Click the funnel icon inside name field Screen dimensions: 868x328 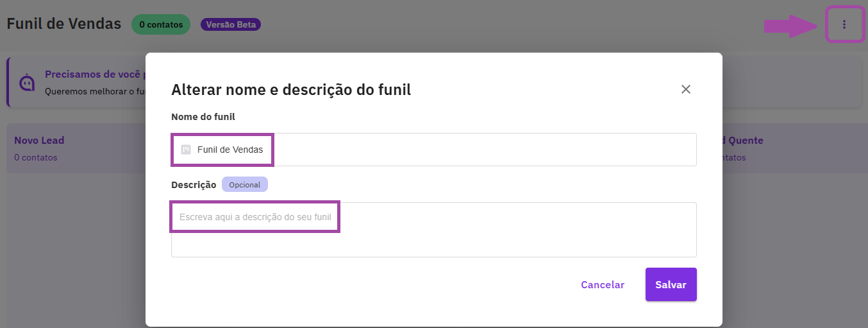click(x=186, y=150)
